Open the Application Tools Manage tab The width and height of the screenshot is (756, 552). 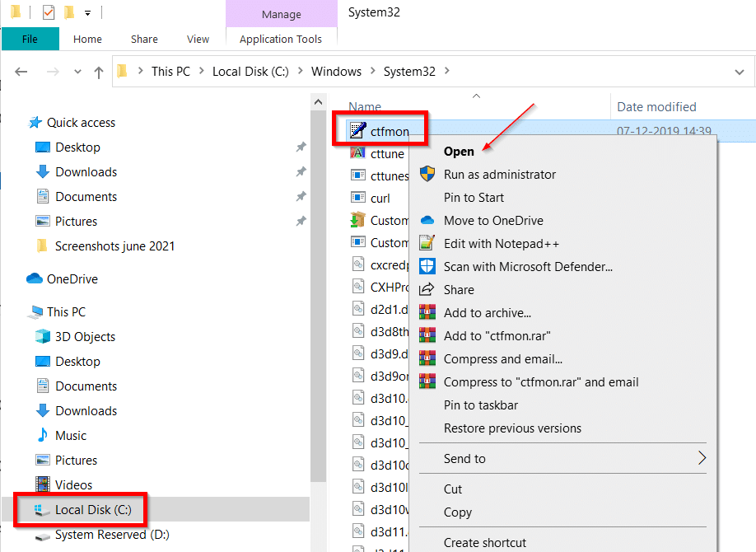point(281,14)
